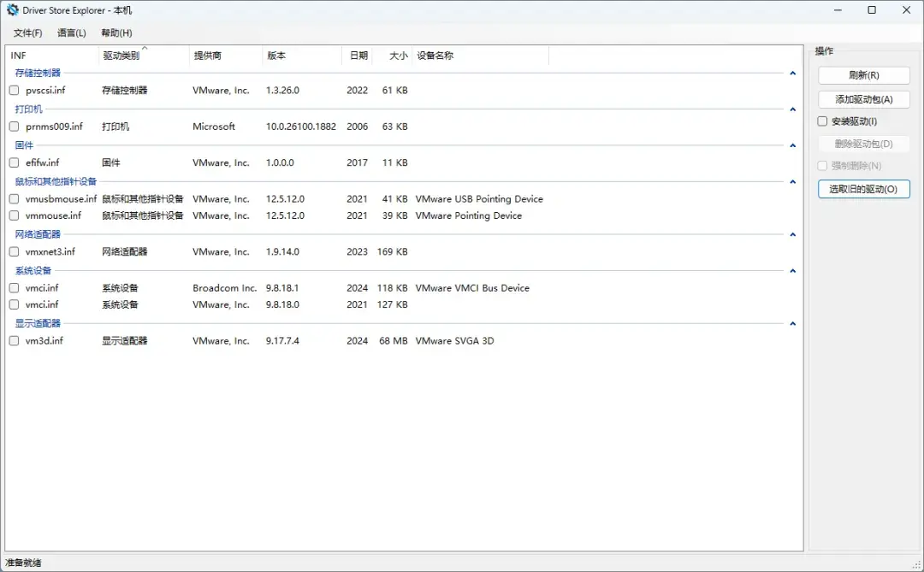Click the 127 KB size cell
Viewport: 924px width, 572px height.
click(393, 304)
